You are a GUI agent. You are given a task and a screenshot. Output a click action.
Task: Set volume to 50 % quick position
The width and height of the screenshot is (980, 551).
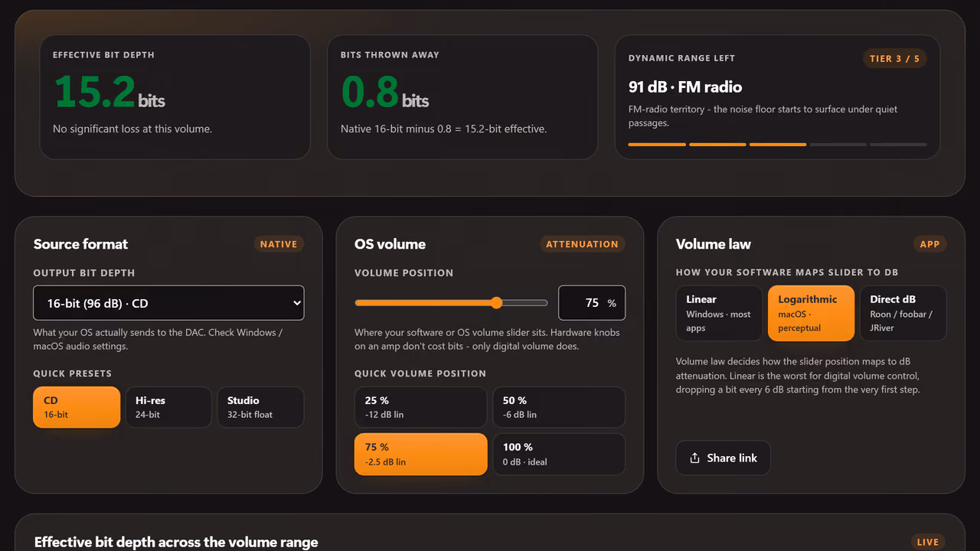click(x=558, y=407)
